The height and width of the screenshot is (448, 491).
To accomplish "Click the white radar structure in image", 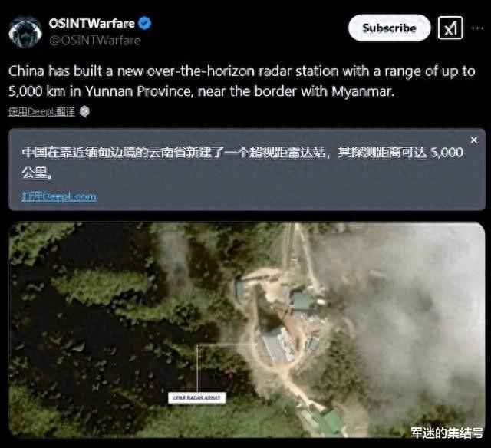I will [277, 344].
